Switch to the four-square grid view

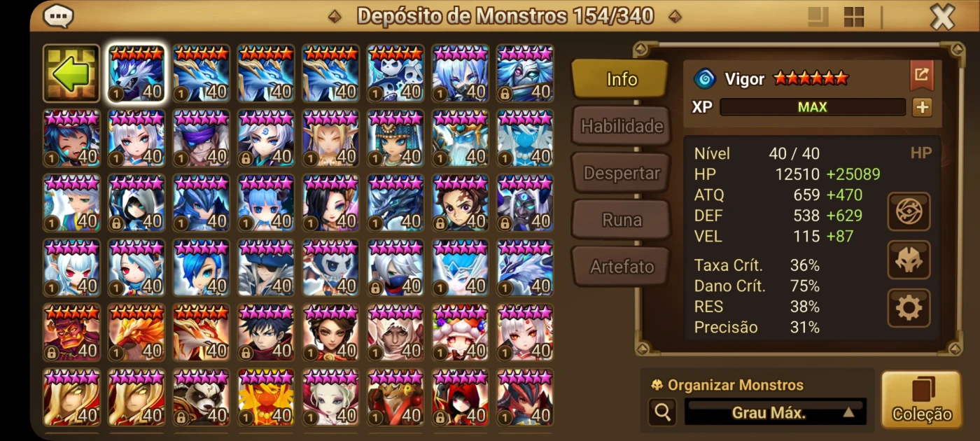point(854,17)
